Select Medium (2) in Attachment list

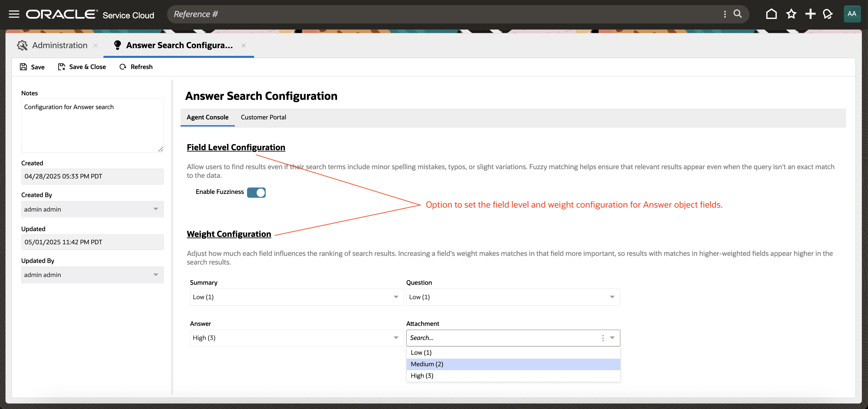click(513, 364)
